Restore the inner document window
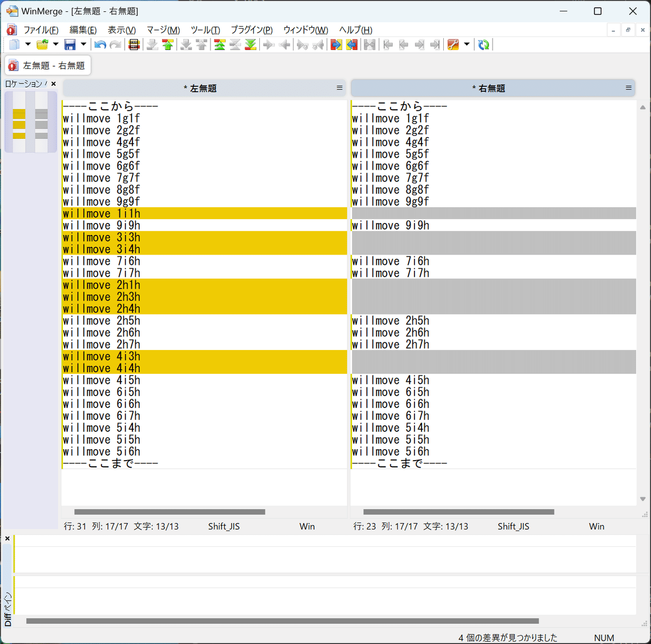This screenshot has width=651, height=644. (628, 30)
